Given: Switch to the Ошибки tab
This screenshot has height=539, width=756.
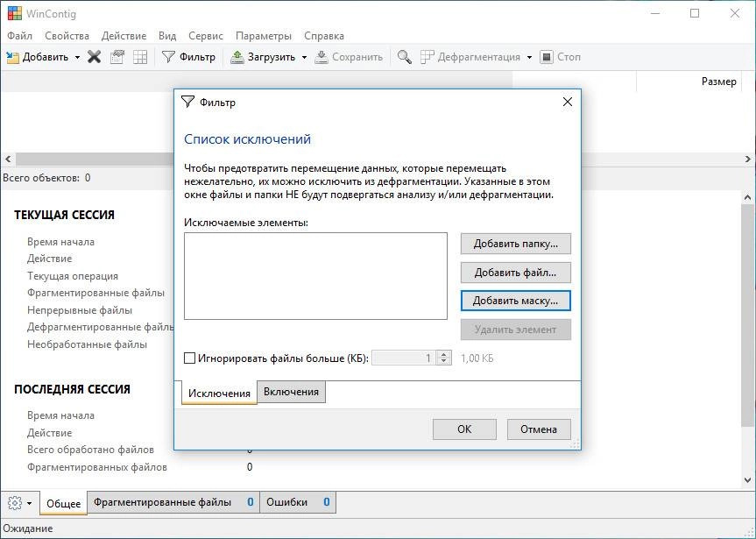Looking at the screenshot, I should click(298, 502).
